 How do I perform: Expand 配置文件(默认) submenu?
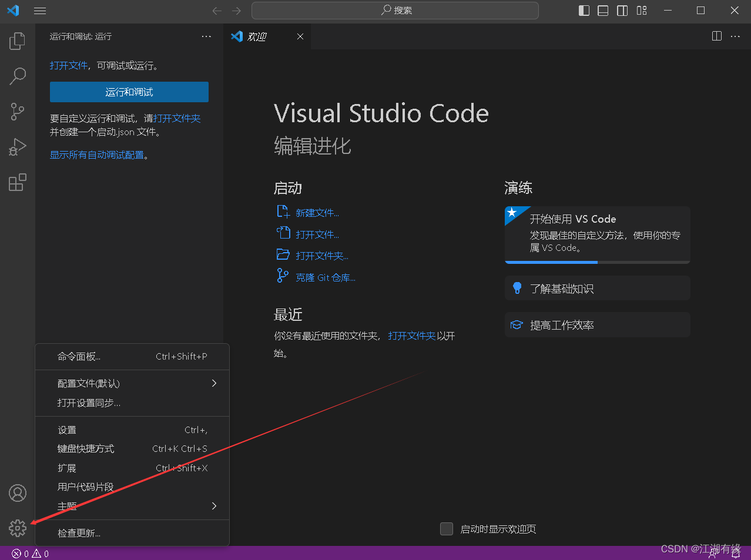pos(132,383)
